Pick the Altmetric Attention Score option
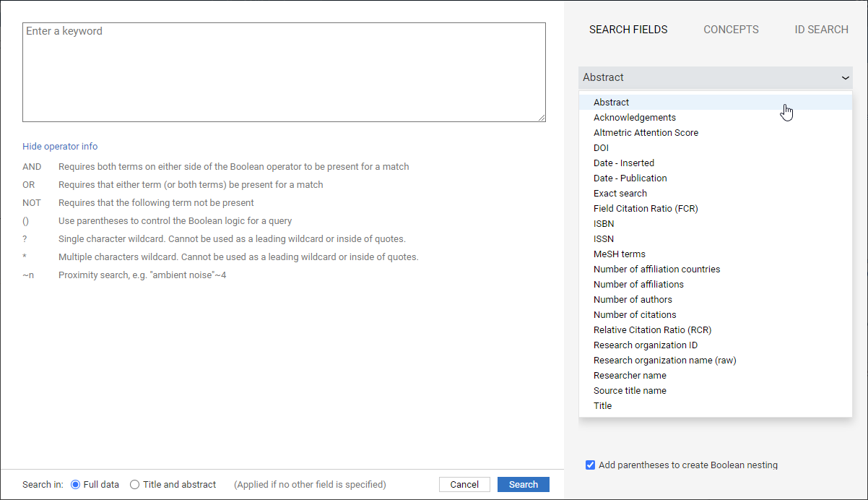This screenshot has height=500, width=868. click(x=646, y=133)
